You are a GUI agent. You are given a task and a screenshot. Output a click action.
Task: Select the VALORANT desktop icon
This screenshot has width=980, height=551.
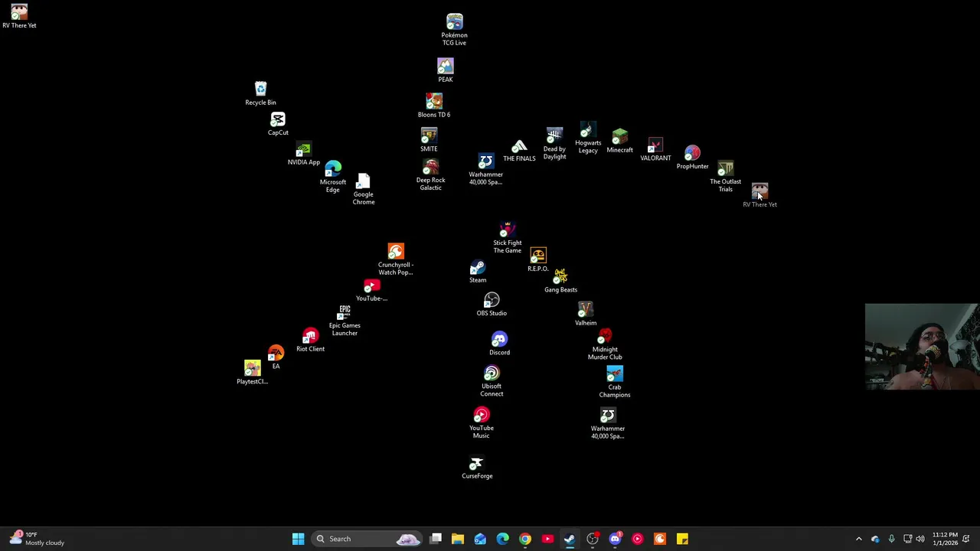click(x=655, y=150)
